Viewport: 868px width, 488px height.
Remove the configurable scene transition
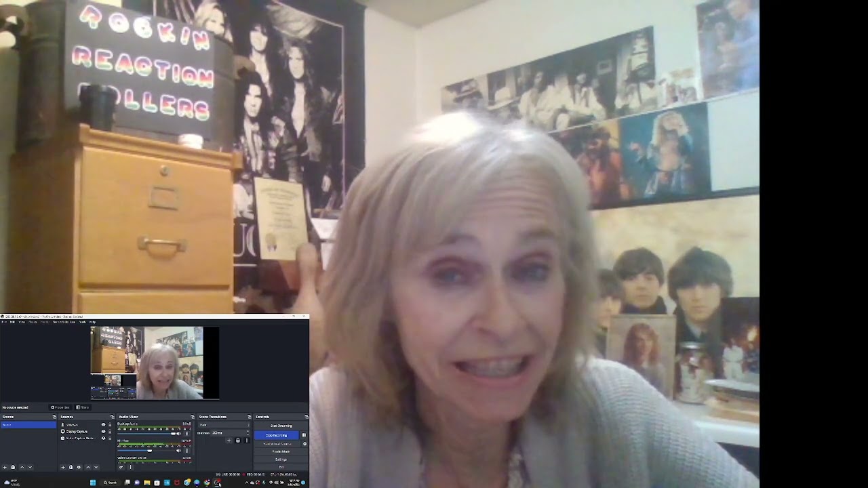click(238, 441)
